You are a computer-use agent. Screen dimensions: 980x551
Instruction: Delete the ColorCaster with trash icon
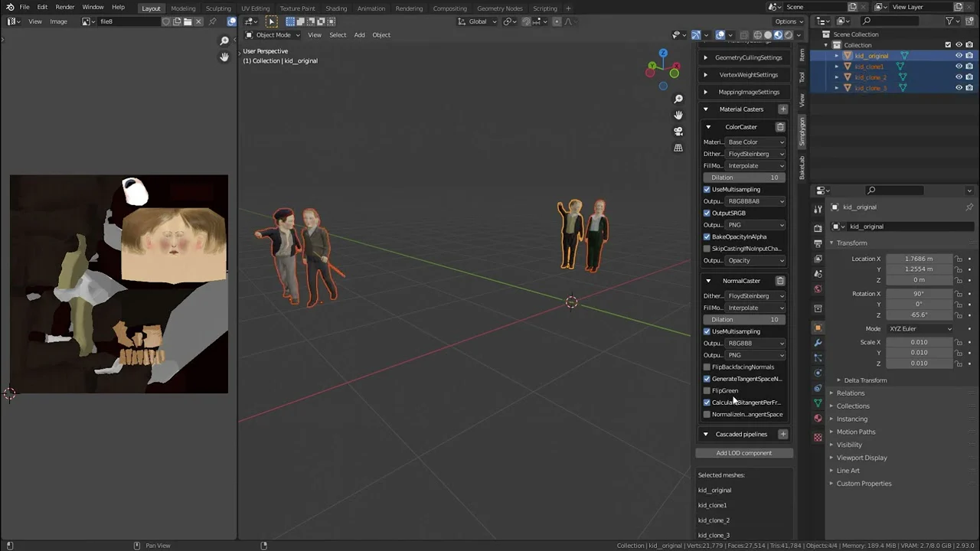click(x=780, y=127)
